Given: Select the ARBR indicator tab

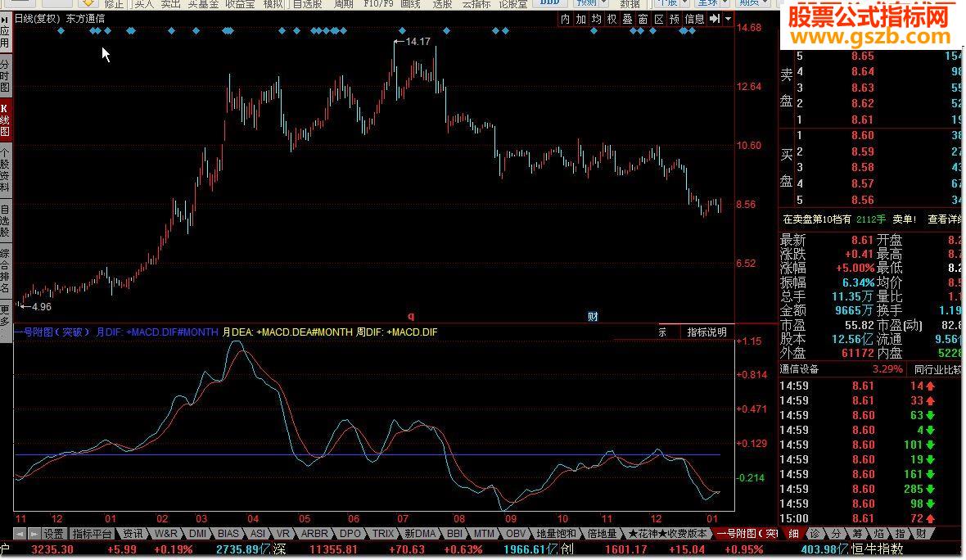Looking at the screenshot, I should point(314,534).
